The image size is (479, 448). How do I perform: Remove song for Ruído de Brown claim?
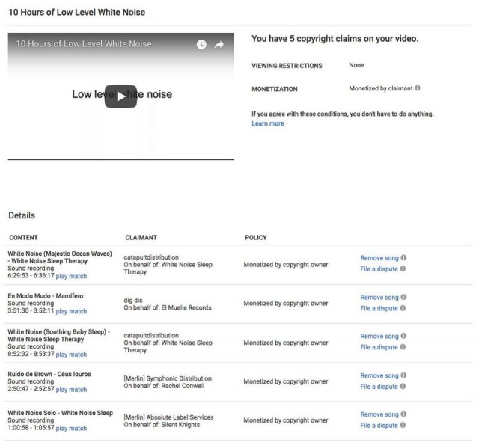tap(379, 375)
